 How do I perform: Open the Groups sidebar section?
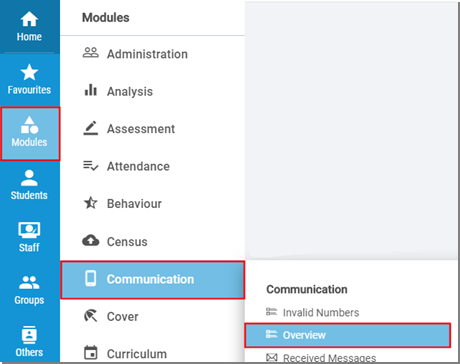[29, 290]
